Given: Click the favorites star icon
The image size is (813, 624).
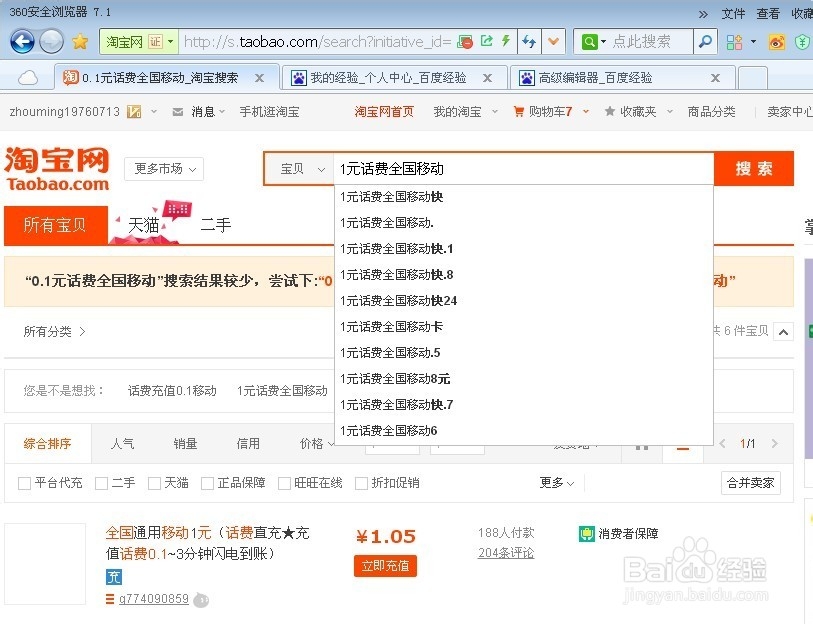Looking at the screenshot, I should pos(80,41).
